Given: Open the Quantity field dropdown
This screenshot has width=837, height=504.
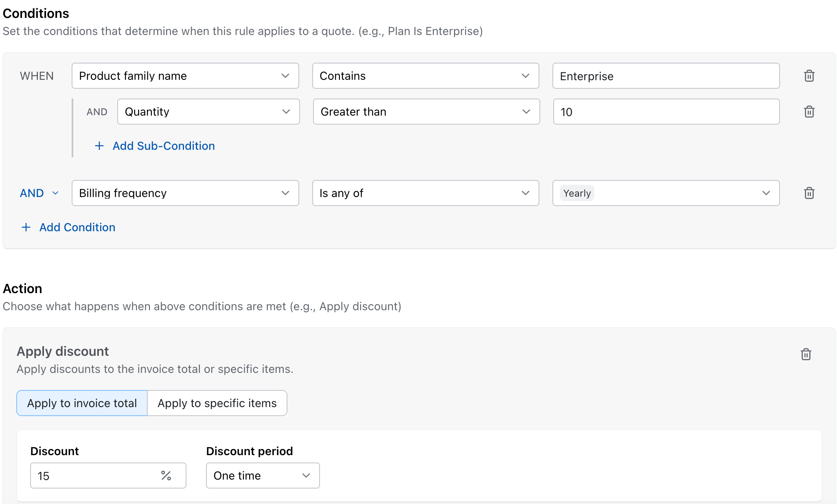Looking at the screenshot, I should 208,112.
